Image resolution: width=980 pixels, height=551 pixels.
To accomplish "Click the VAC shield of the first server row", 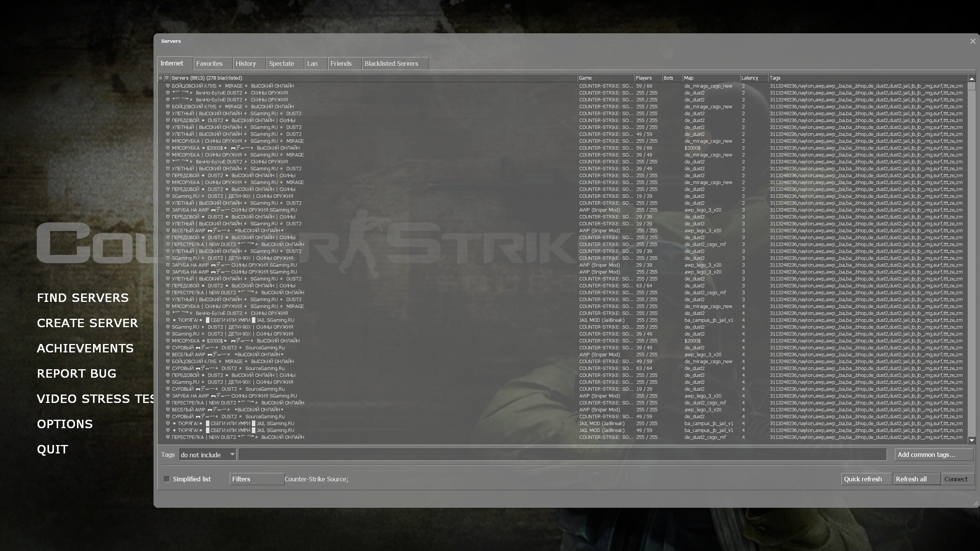I will click(x=168, y=86).
